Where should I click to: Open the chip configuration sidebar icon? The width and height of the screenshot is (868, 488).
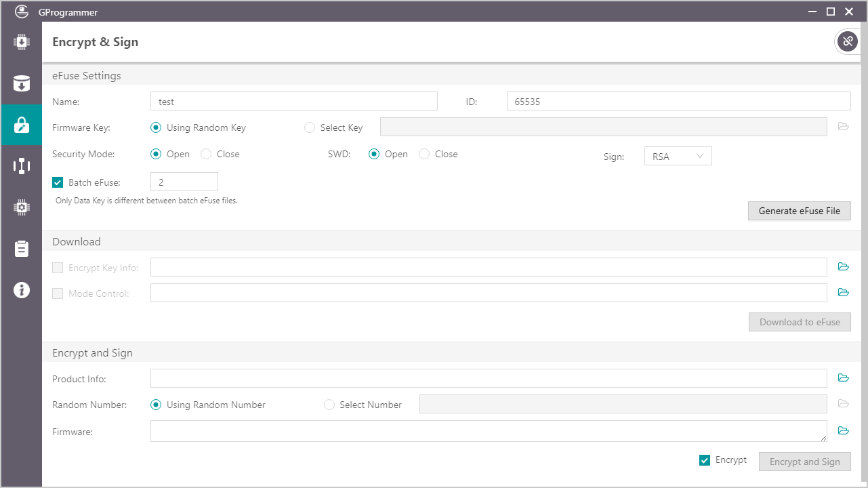pyautogui.click(x=21, y=207)
